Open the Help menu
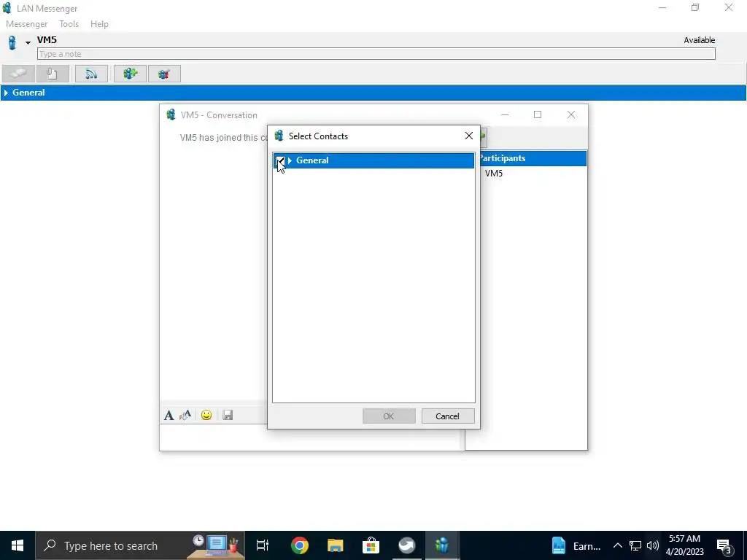The image size is (747, 560). 99,24
